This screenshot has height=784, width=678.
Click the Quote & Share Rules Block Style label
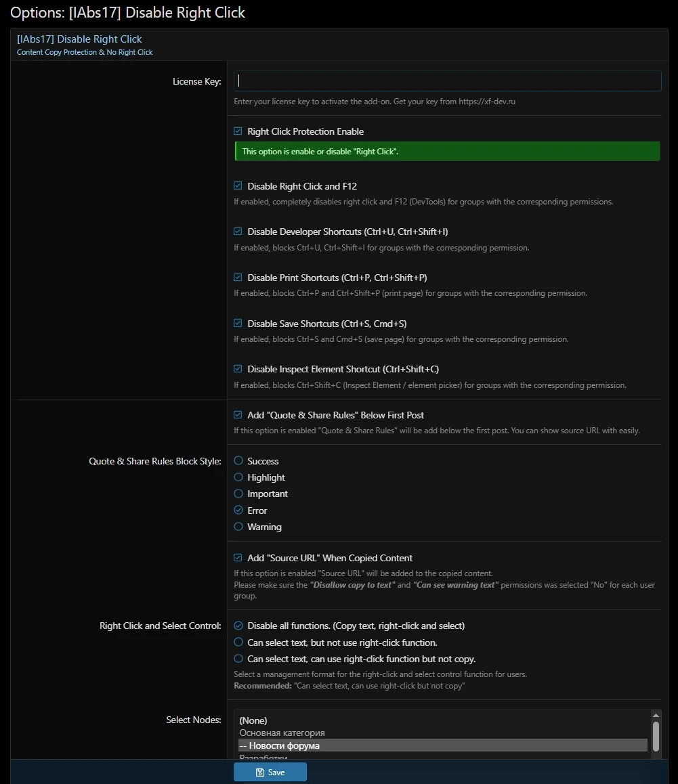point(155,461)
